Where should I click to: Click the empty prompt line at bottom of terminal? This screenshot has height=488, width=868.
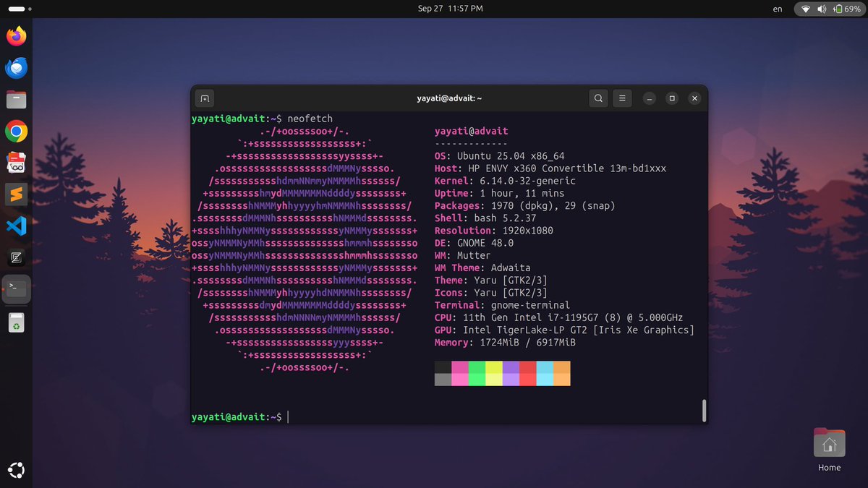(x=448, y=417)
